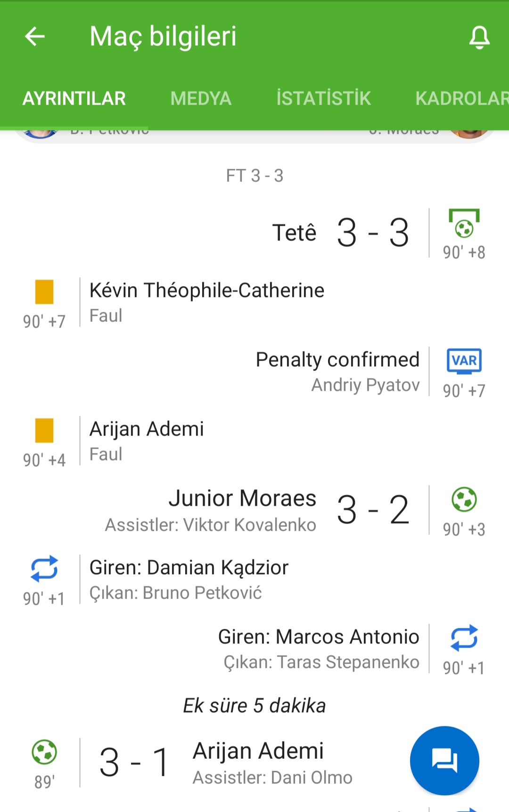Switch to the MEDYA tab
This screenshot has height=812, width=509.
click(201, 98)
